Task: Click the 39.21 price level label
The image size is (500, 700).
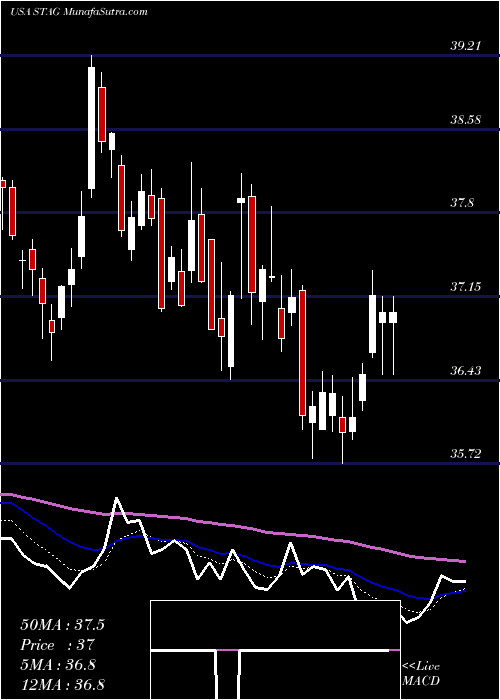Action: (466, 46)
